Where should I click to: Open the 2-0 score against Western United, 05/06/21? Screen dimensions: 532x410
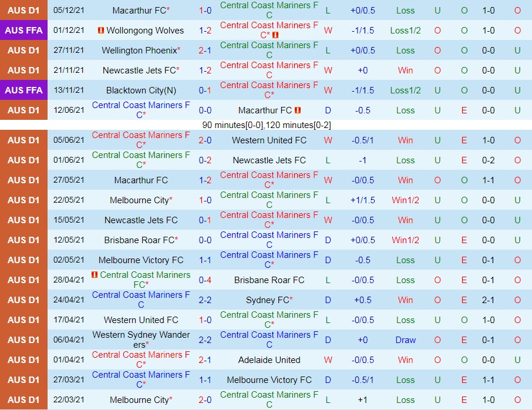[x=206, y=140]
